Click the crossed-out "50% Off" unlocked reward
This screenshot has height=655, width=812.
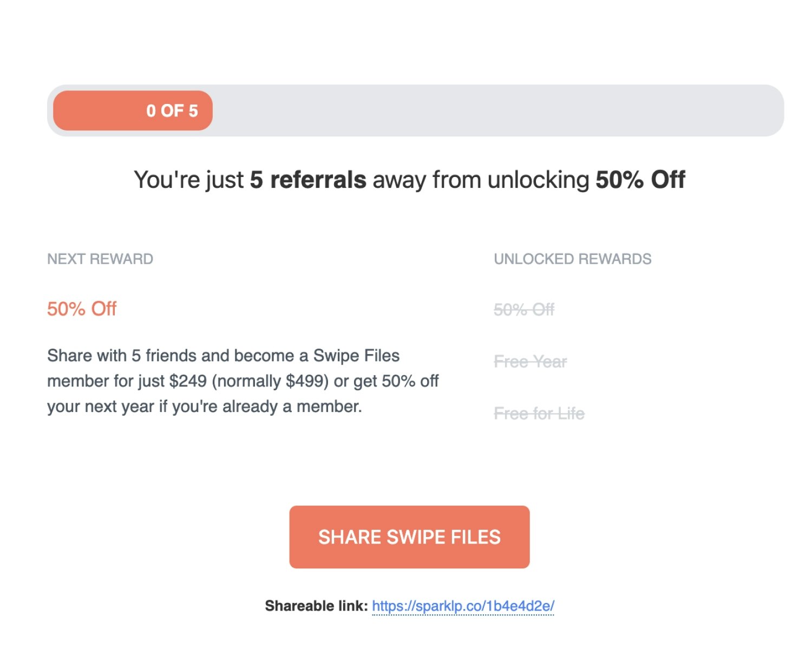coord(524,310)
